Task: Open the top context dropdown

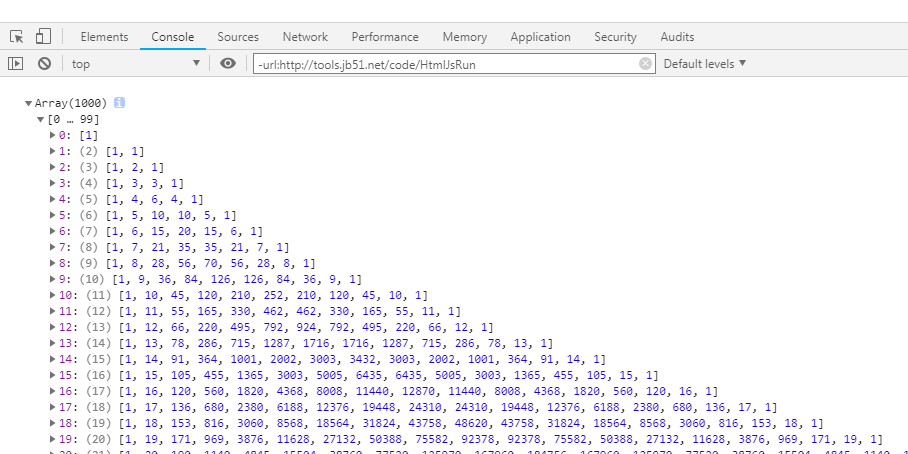Action: tap(136, 64)
